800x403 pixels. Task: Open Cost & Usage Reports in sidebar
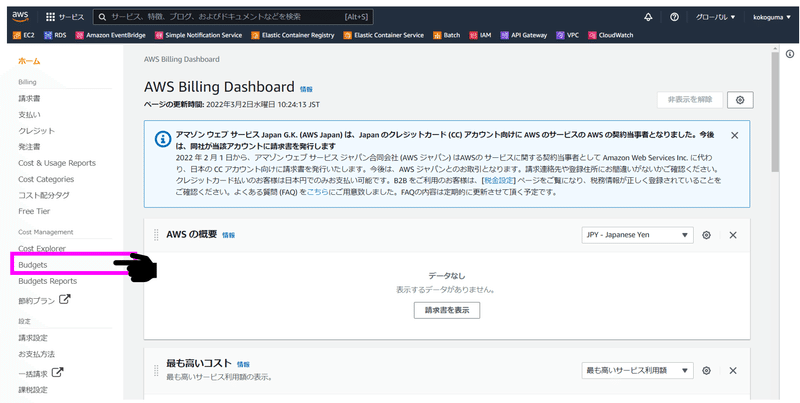(x=57, y=163)
